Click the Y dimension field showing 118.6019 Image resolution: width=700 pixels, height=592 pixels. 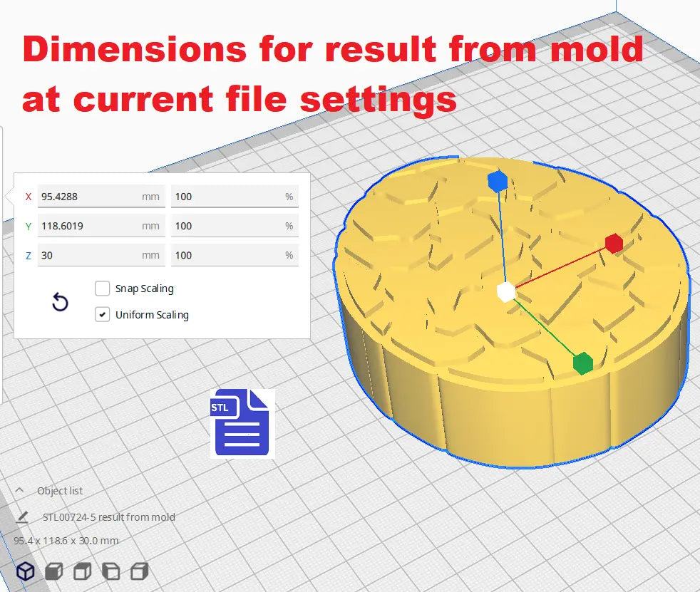pyautogui.click(x=89, y=226)
